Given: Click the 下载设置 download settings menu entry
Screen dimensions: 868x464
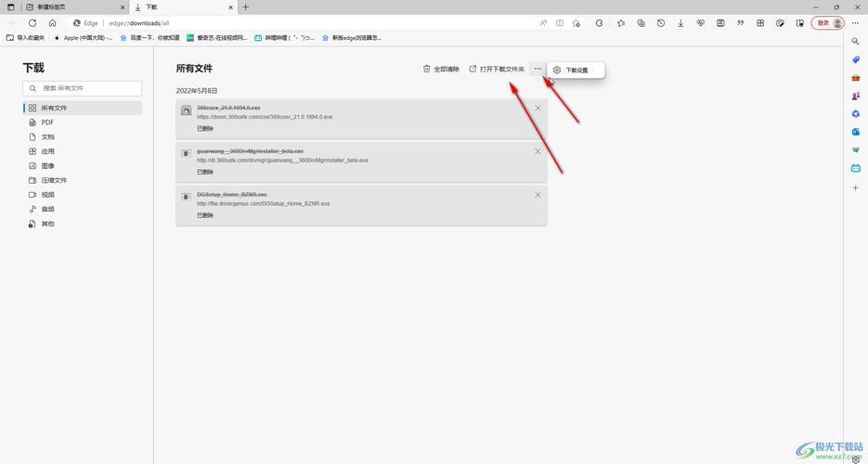Looking at the screenshot, I should tap(576, 70).
